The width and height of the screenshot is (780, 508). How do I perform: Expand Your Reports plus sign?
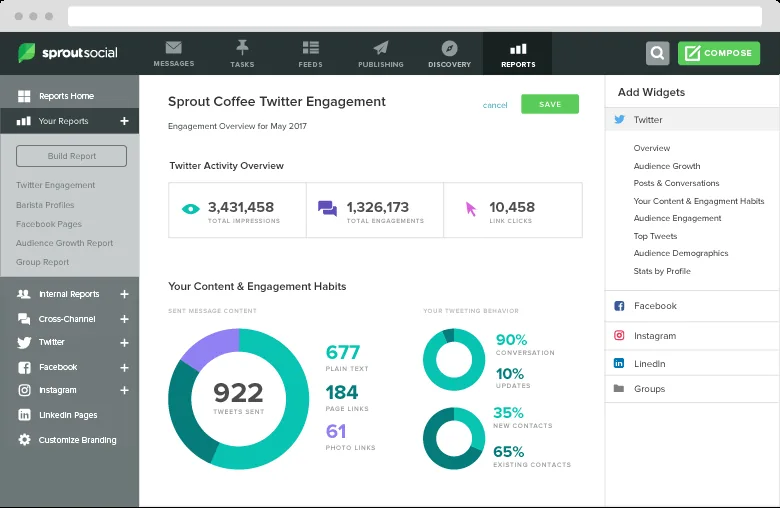tap(124, 121)
